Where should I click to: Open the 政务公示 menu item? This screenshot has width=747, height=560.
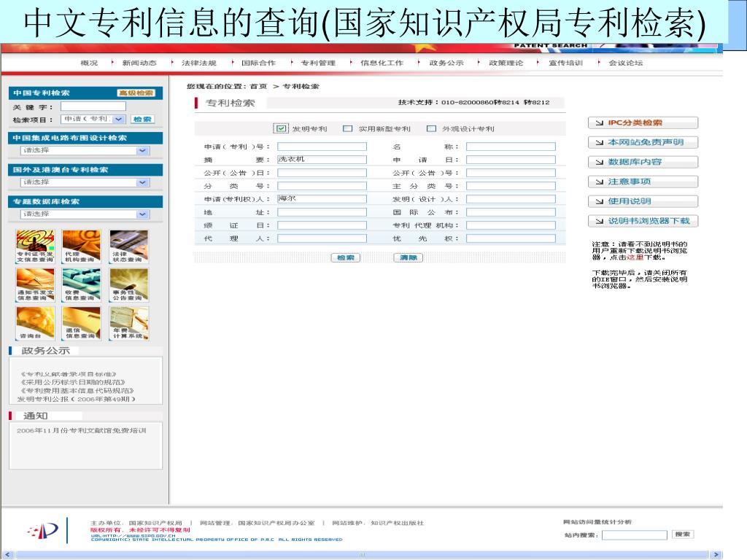(446, 63)
